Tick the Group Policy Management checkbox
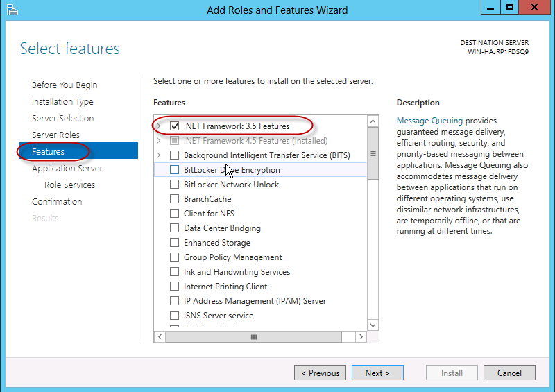555x392 pixels. coord(175,257)
